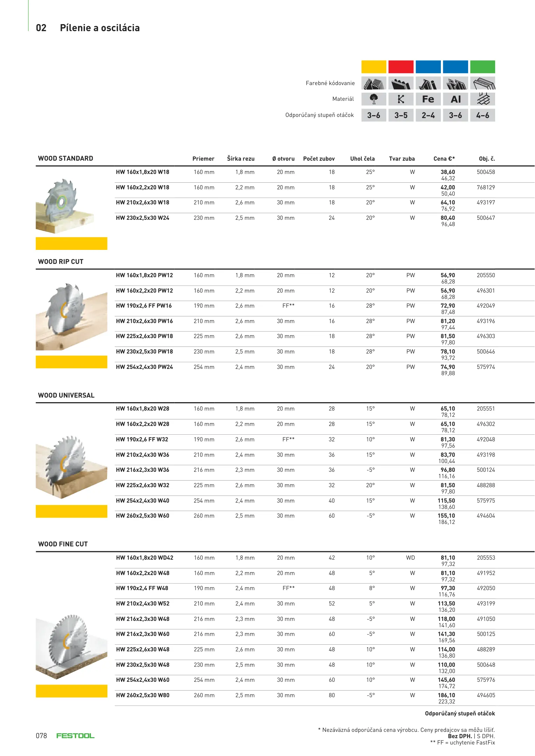Click the 'Cena €*' column header in Wood Standard

444,159
